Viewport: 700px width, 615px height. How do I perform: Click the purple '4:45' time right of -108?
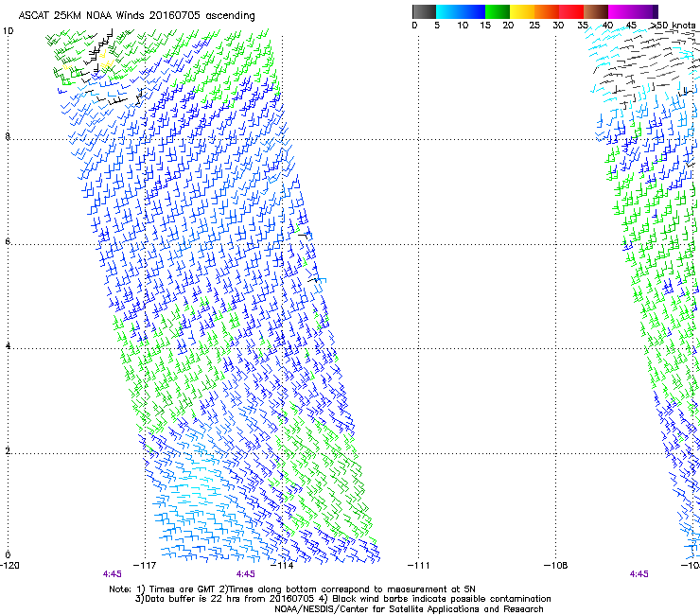639,574
